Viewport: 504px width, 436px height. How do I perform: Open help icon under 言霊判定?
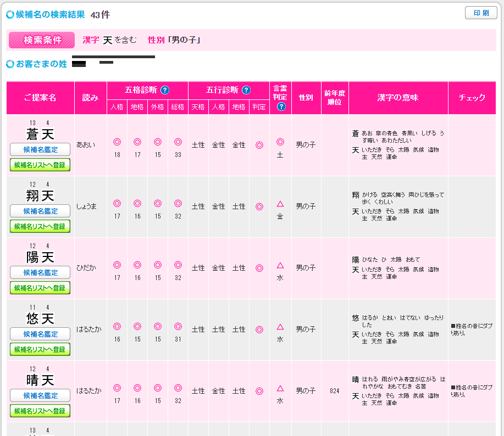281,107
